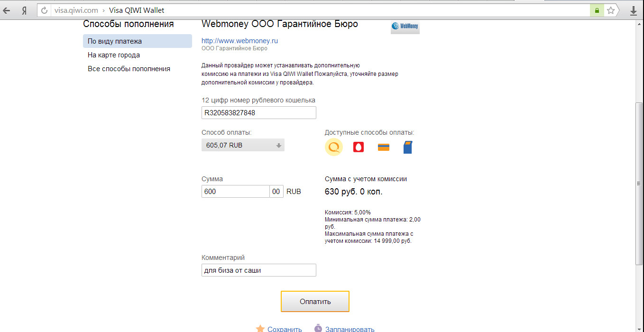Click the Максимальная сумма платежа text
This screenshot has width=644, height=332.
tap(369, 237)
